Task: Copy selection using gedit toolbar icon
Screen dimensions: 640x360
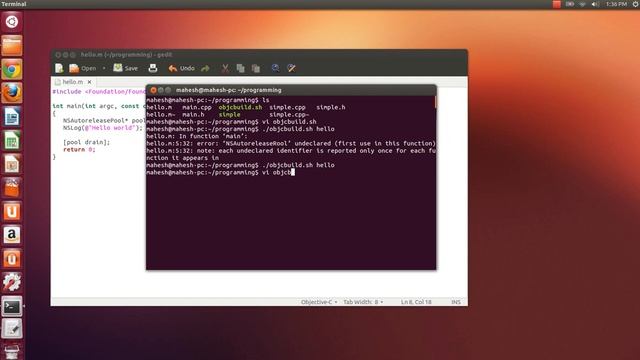Action: pyautogui.click(x=240, y=68)
